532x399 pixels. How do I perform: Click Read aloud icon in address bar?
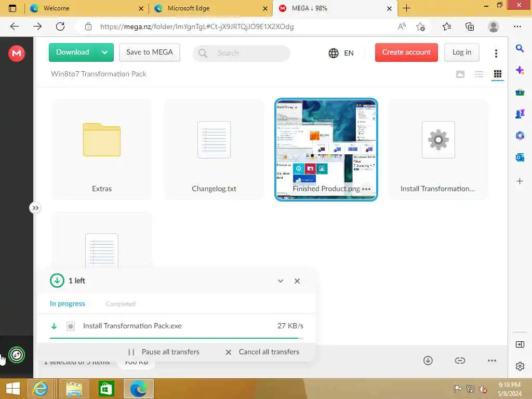[x=402, y=26]
